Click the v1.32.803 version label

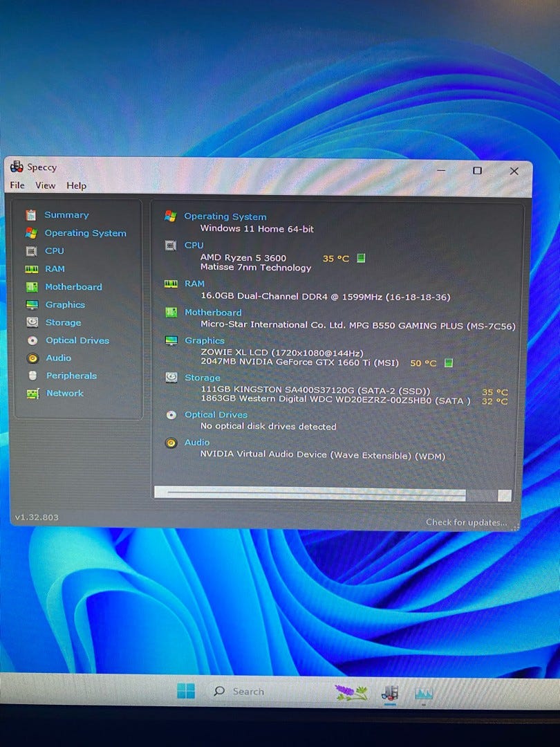pyautogui.click(x=37, y=517)
